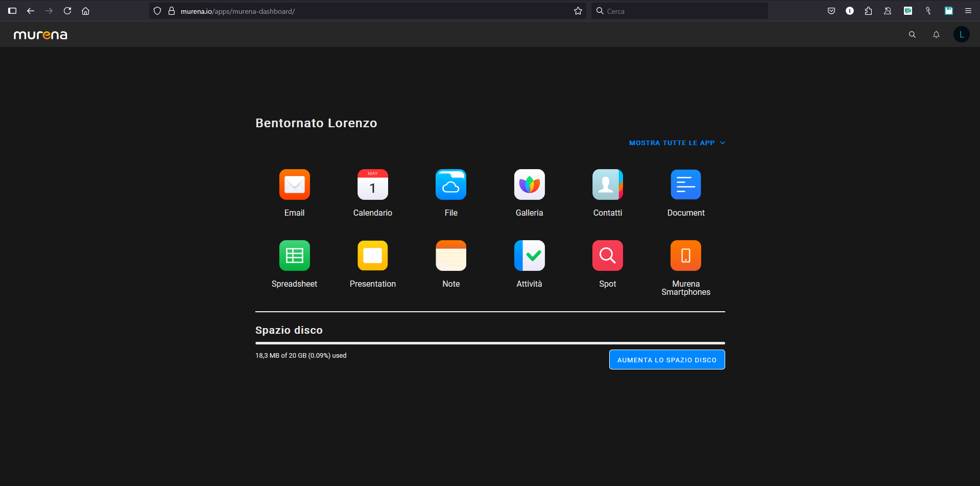This screenshot has height=486, width=980.
Task: Open the search magnifier in murena header
Action: coord(912,35)
